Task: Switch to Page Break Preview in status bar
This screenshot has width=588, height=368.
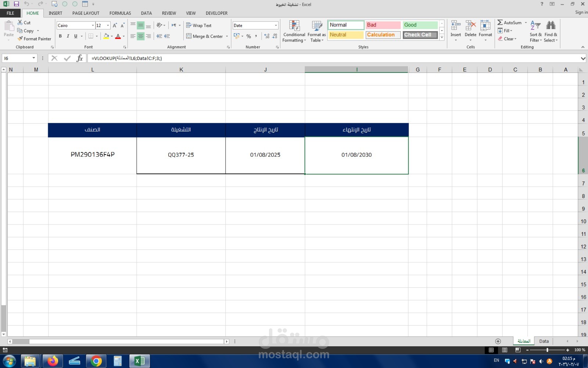Action: pyautogui.click(x=518, y=350)
